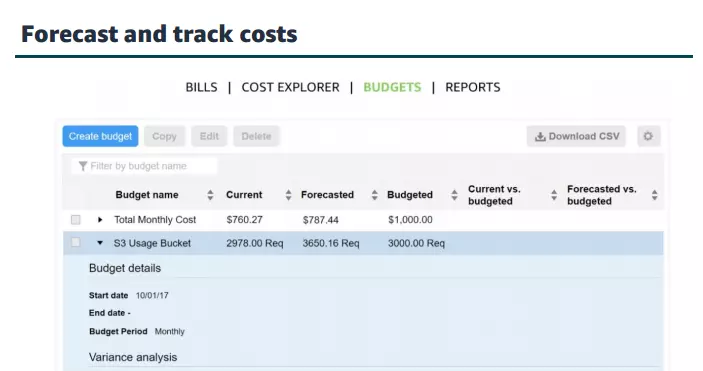Click the Copy button

(x=164, y=136)
